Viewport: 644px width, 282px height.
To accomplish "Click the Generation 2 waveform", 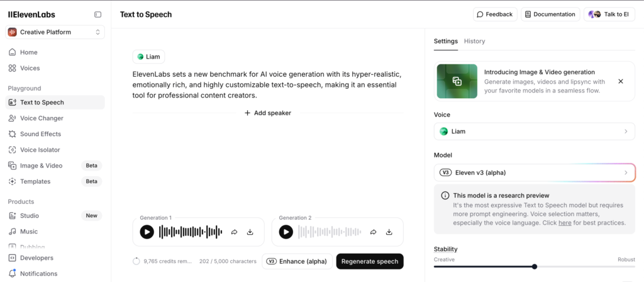I will [x=330, y=232].
